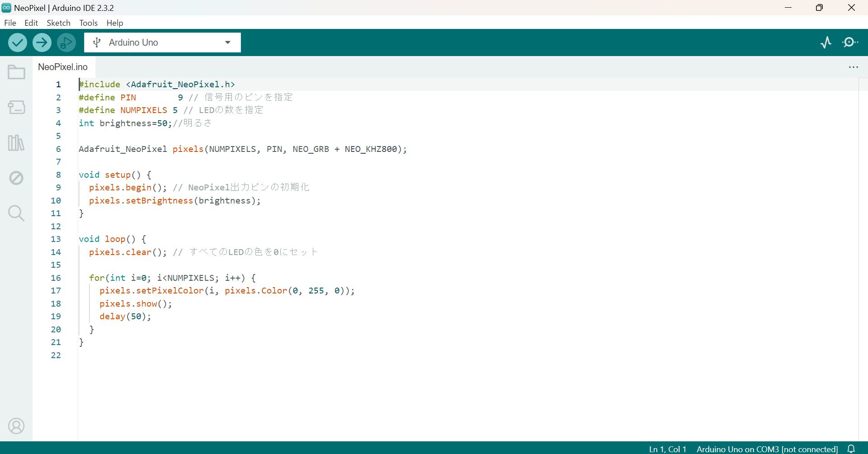Click 'pixels.setBrightness(brightness);' line
The height and width of the screenshot is (454, 868).
175,200
